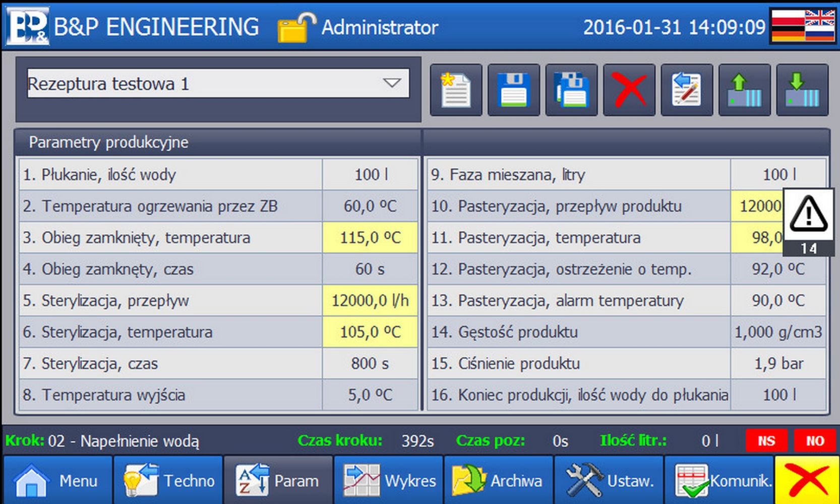Screen dimensions: 840x504
Task: Go to the Menu home tab
Action: point(57,480)
